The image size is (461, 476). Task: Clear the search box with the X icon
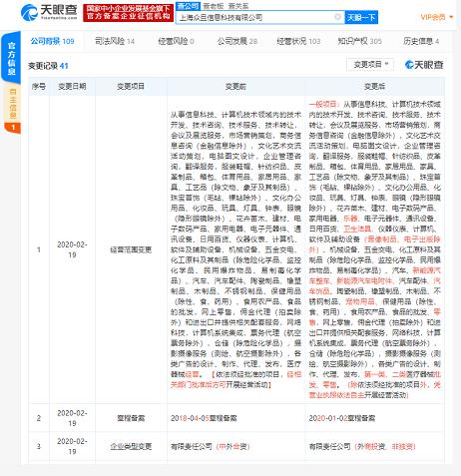click(x=337, y=17)
